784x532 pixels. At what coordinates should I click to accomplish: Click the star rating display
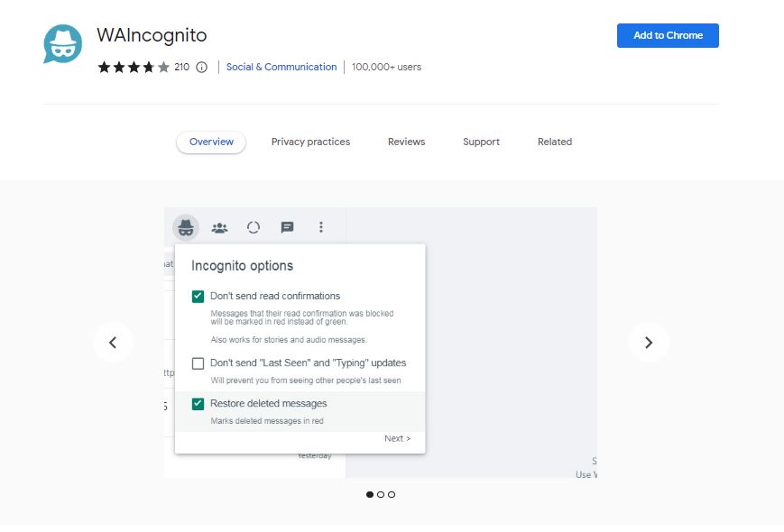coord(134,68)
